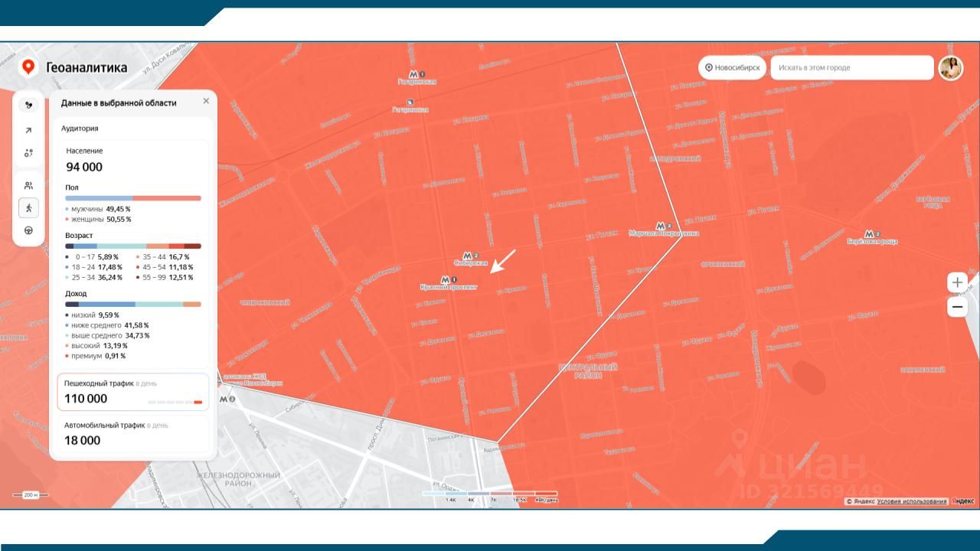
Task: Click the age distribution bar under 'Возраст'
Action: pyautogui.click(x=133, y=246)
